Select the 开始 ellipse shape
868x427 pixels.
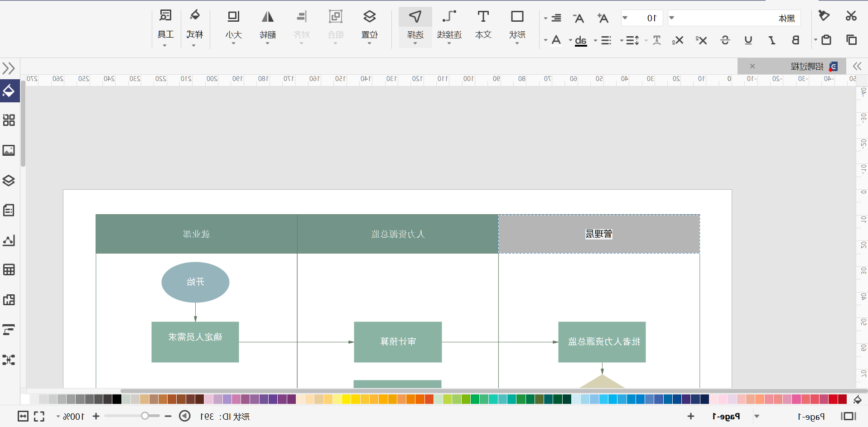click(195, 282)
